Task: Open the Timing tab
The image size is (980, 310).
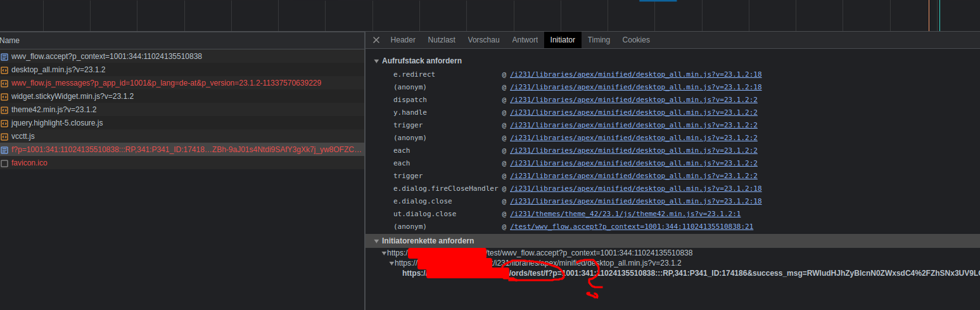Action: (599, 40)
